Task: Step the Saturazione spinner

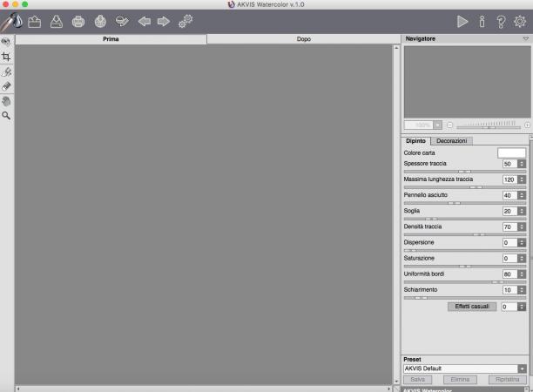Action: (x=522, y=259)
